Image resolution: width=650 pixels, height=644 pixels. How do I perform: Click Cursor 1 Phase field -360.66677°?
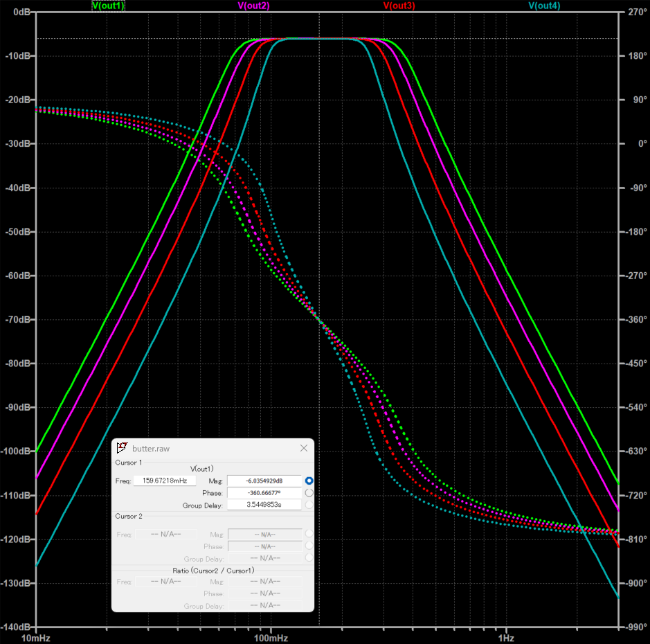(x=264, y=493)
